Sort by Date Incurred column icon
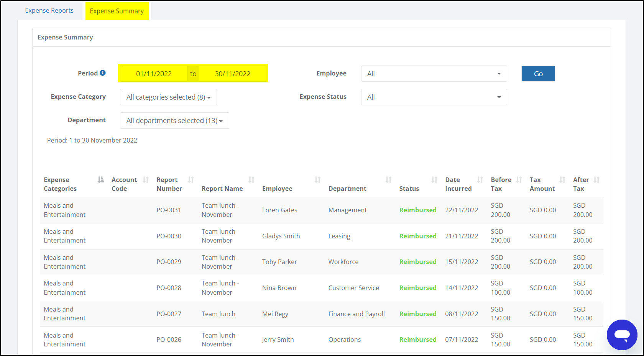 click(480, 180)
